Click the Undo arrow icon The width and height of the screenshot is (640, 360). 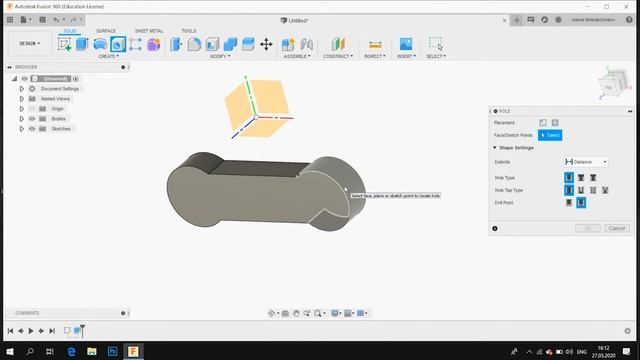56,20
